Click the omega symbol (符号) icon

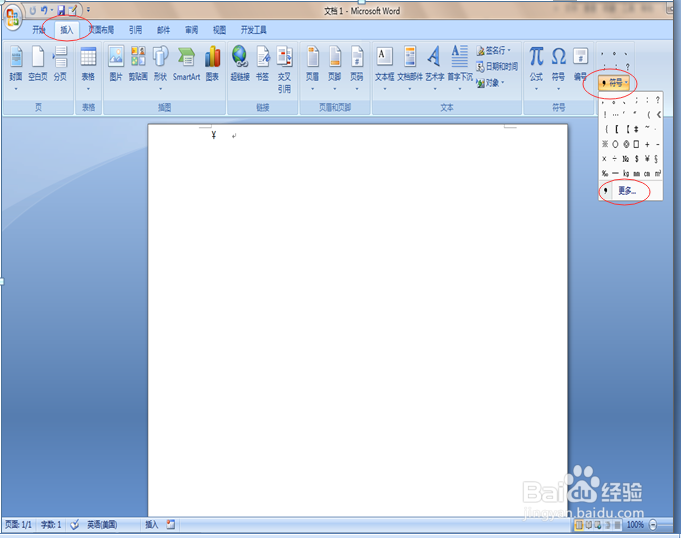559,56
